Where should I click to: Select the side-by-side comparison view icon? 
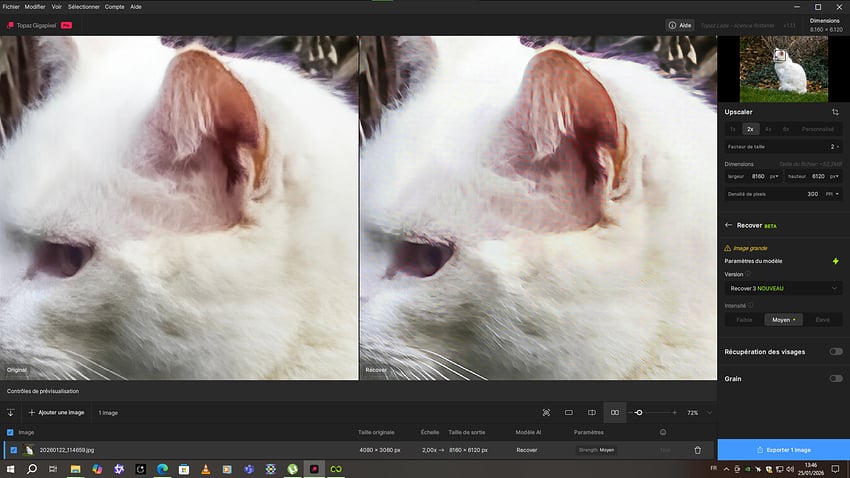pyautogui.click(x=615, y=412)
